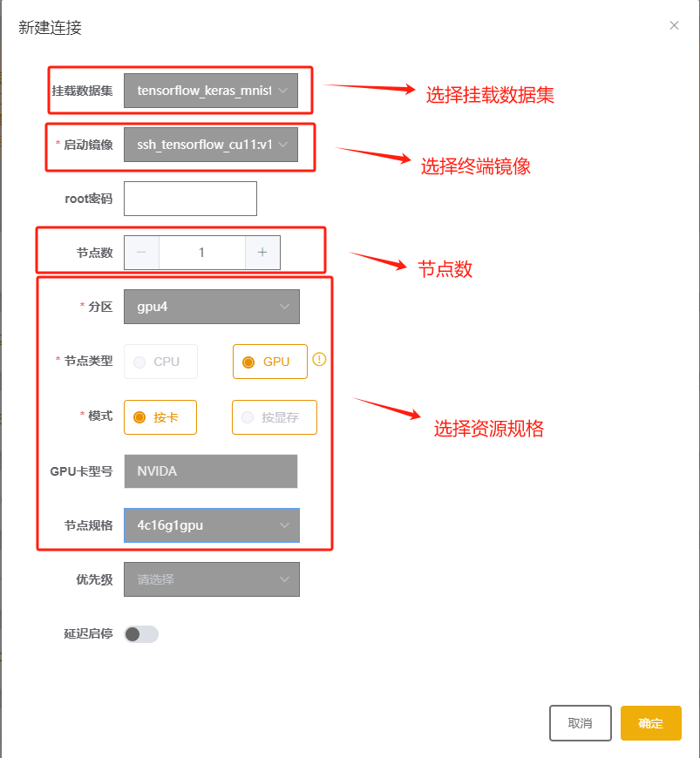Click the GPU卡型号 NVIDA field

click(211, 471)
